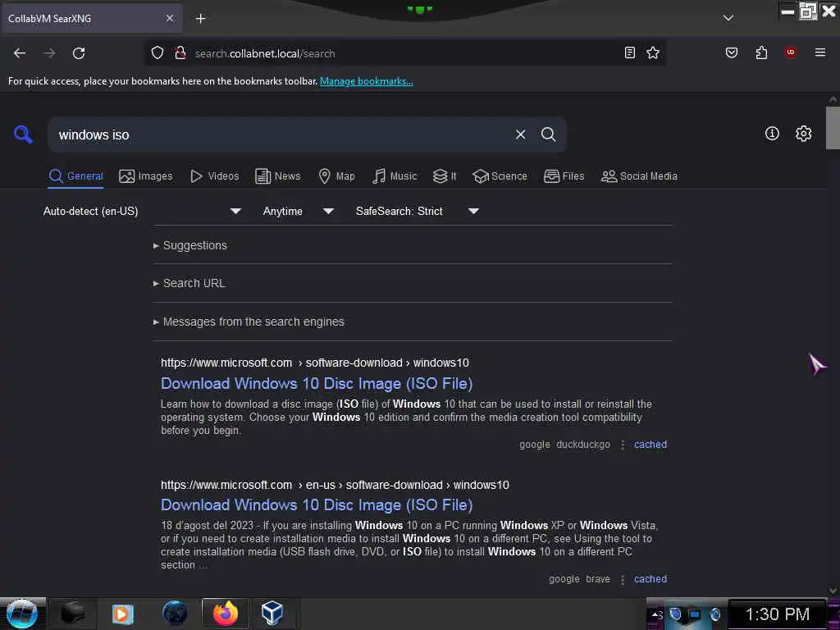Reload the page with the refresh icon

79,53
